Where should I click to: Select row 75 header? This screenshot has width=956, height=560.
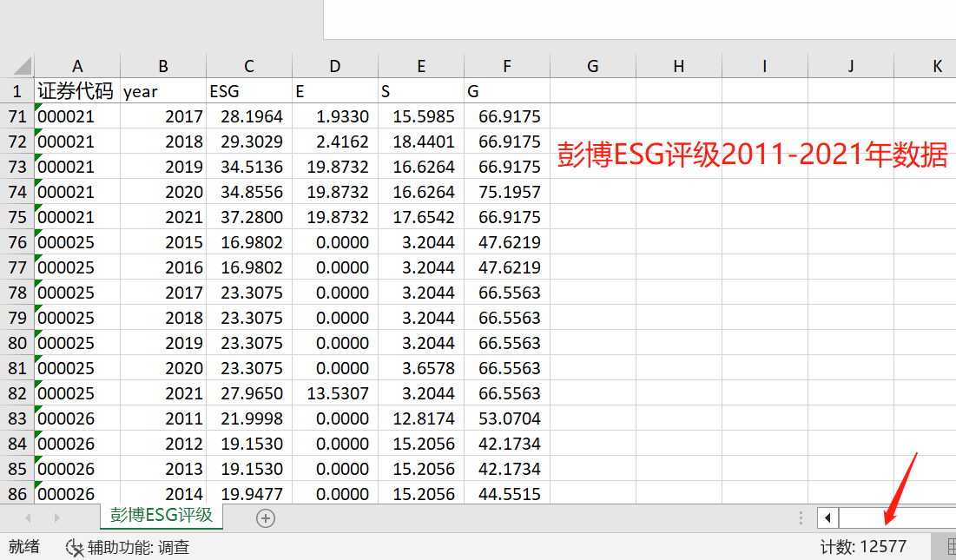[17, 216]
